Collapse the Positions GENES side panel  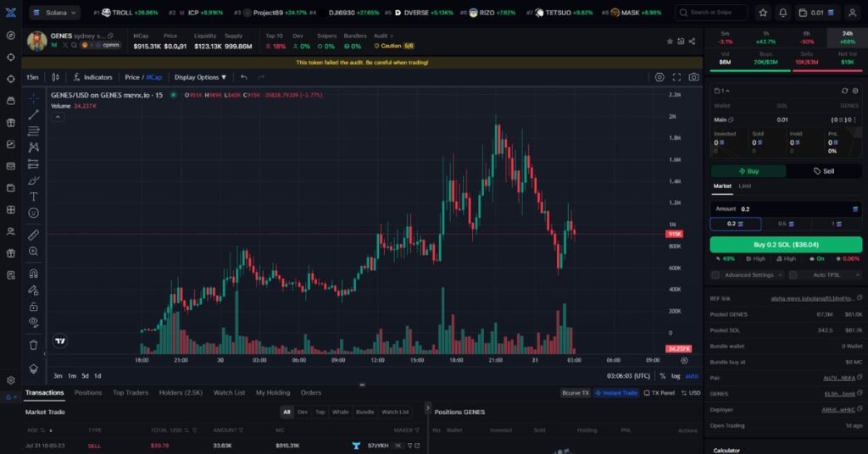(427, 408)
